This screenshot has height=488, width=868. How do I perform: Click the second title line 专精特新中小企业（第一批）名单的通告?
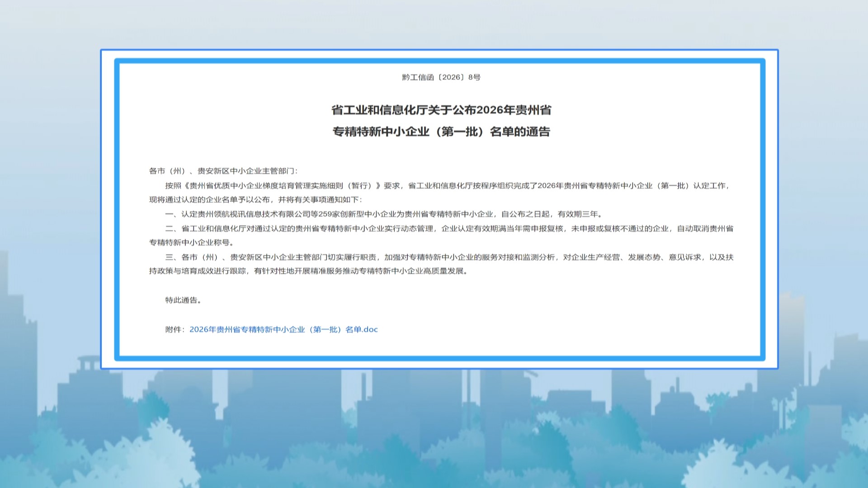tap(441, 131)
